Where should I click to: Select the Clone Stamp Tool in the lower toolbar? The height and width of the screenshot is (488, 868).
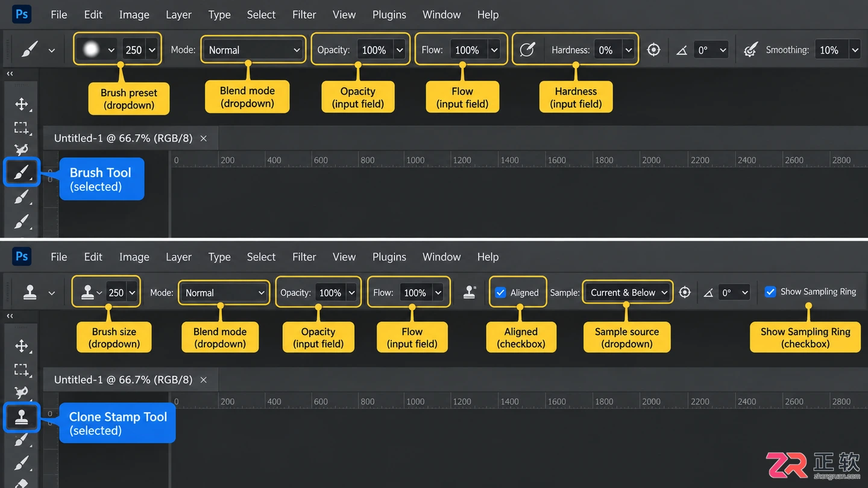22,417
